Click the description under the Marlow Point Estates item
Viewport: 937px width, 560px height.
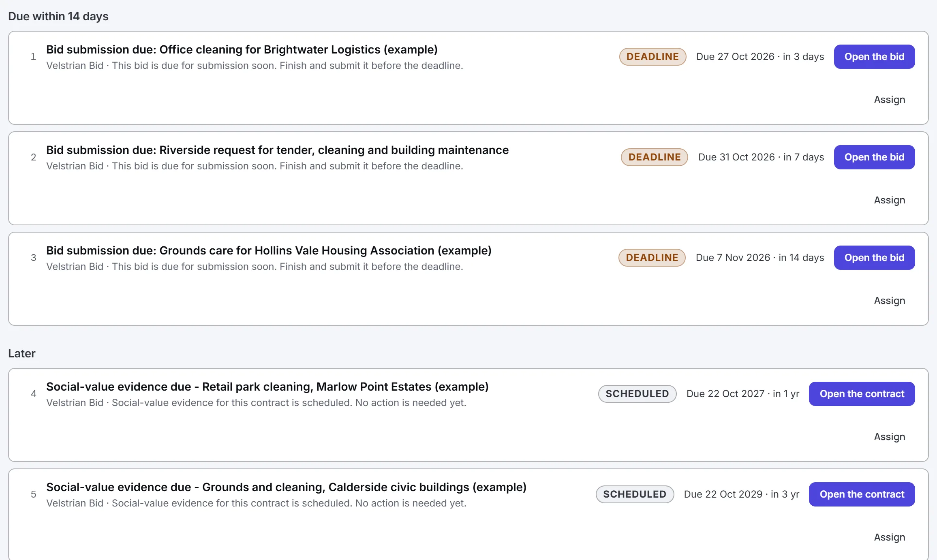pyautogui.click(x=256, y=403)
